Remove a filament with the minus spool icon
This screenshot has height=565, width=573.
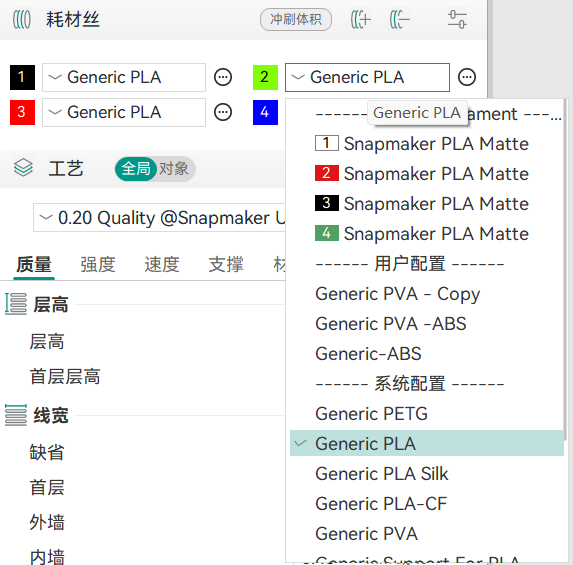[399, 19]
